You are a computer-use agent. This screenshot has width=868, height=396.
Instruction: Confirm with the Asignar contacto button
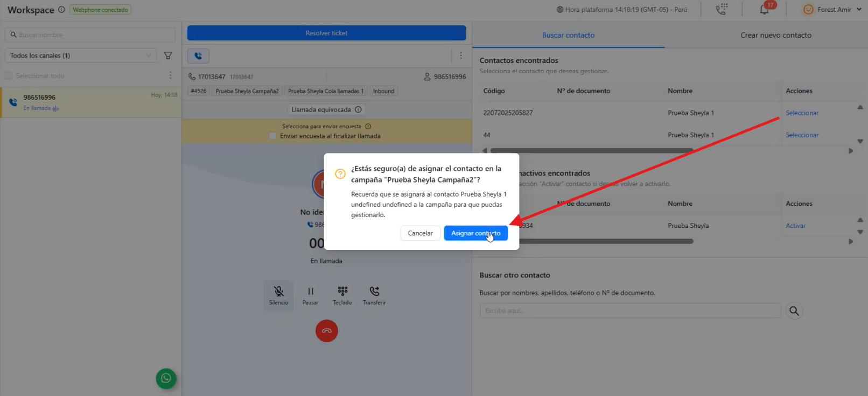[x=475, y=233]
